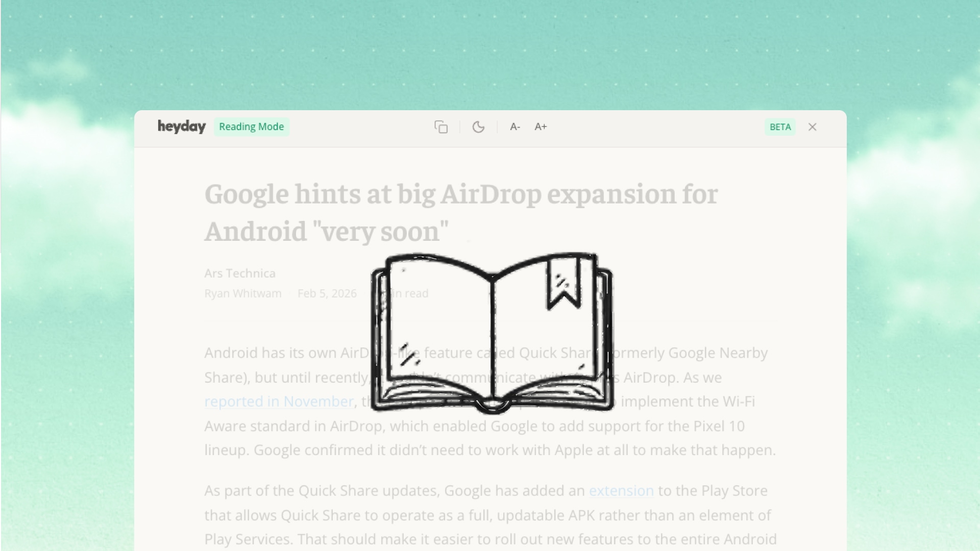Click the BETA label
Viewport: 980px width, 551px height.
tap(779, 127)
